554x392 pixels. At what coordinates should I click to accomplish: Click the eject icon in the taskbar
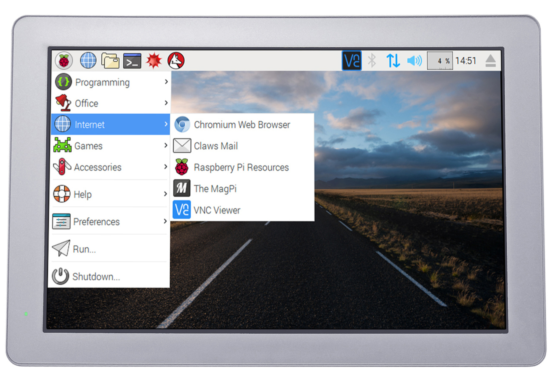[x=490, y=61]
